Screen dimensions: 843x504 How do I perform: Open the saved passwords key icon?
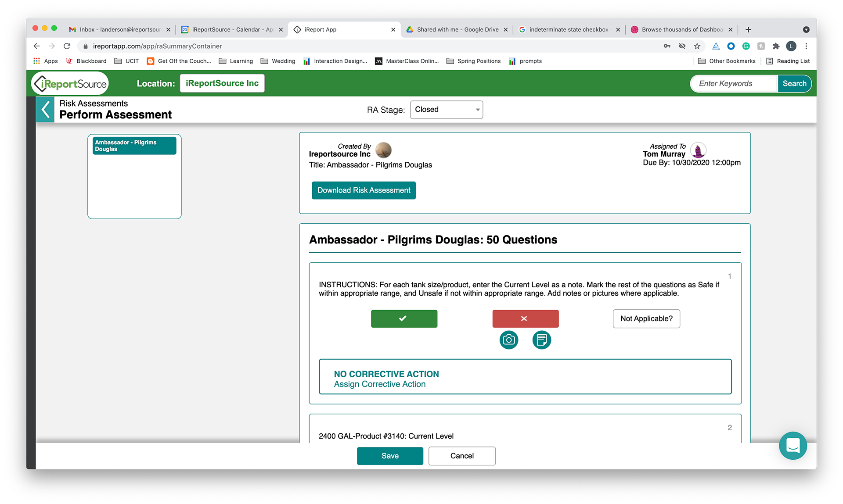tap(667, 46)
